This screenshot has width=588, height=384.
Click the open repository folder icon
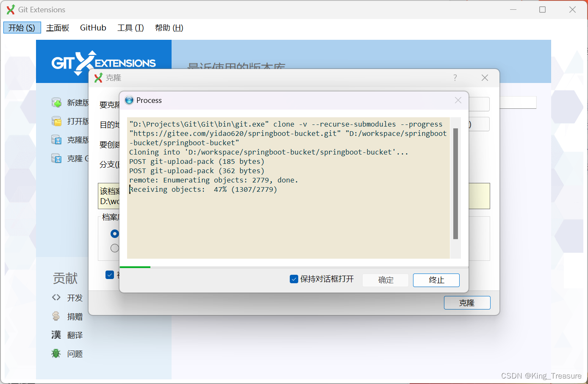56,121
